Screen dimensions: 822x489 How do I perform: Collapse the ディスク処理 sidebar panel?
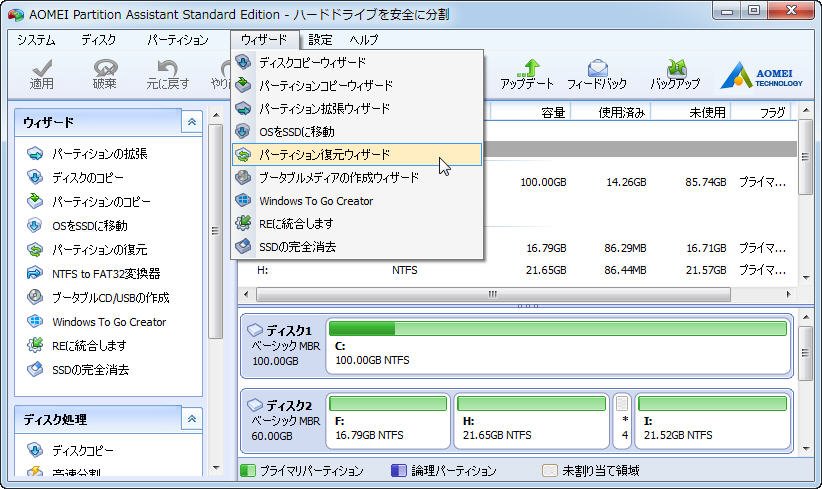[192, 419]
